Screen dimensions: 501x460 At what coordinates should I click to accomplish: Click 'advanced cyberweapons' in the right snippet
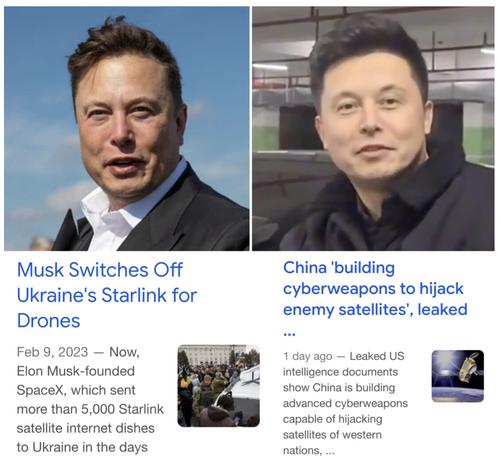point(345,403)
